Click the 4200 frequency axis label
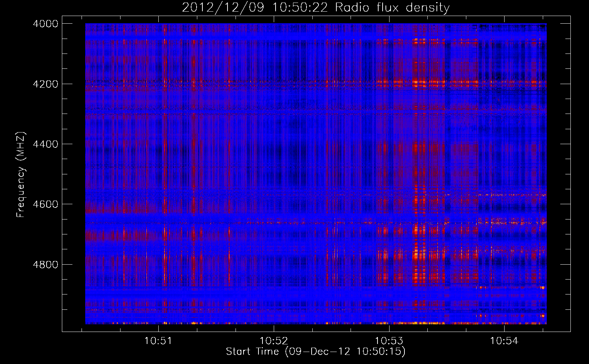Viewport: 589px width, 364px height. (46, 84)
